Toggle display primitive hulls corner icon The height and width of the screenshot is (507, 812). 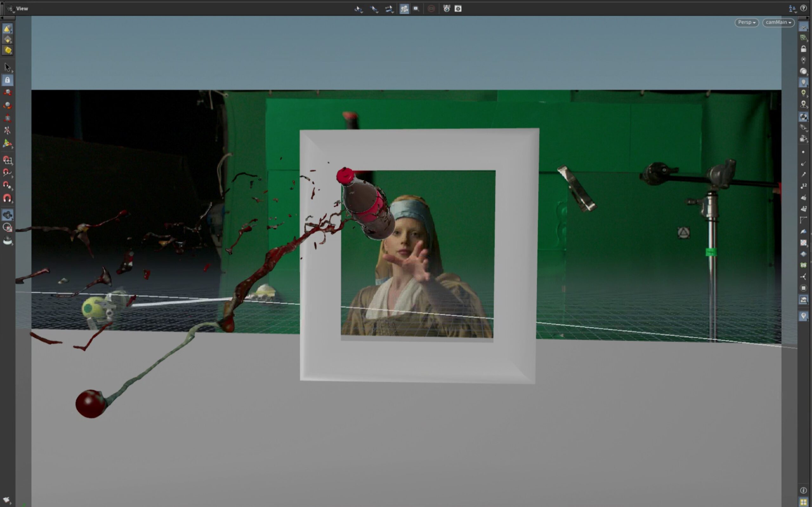click(803, 220)
